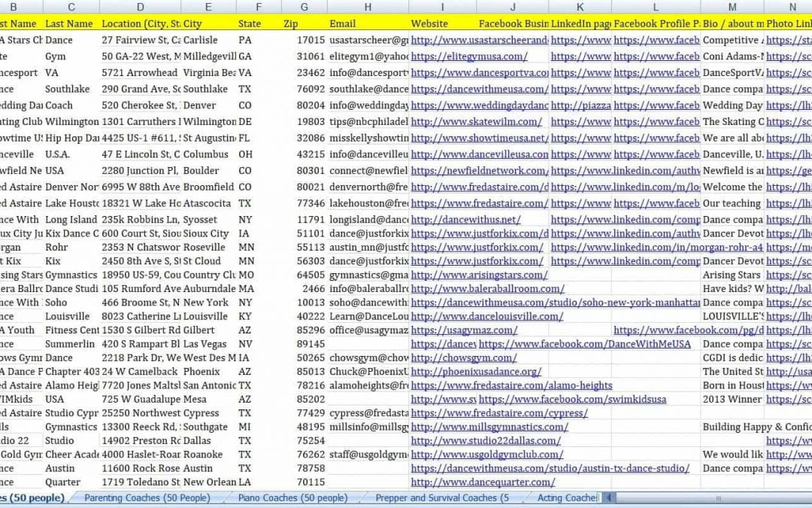Select column H via its header
This screenshot has height=508, width=812.
368,7
